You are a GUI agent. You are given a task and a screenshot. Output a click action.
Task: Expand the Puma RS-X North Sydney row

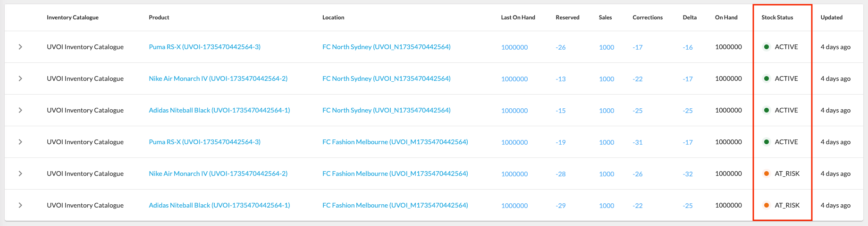point(20,47)
